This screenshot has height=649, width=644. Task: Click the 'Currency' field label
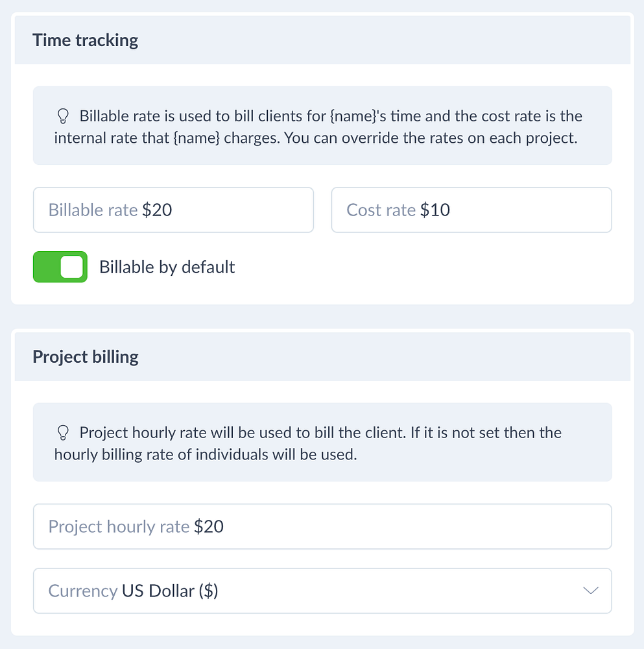click(x=82, y=591)
